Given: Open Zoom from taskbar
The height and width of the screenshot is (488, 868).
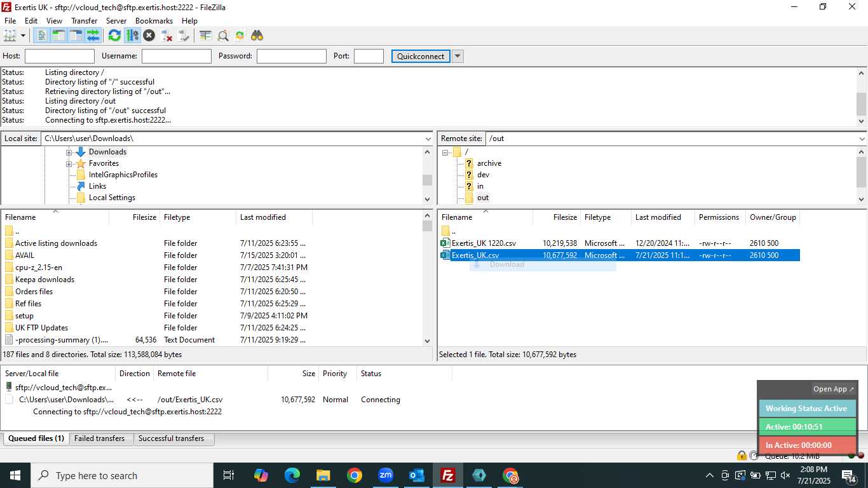Looking at the screenshot, I should click(x=386, y=475).
